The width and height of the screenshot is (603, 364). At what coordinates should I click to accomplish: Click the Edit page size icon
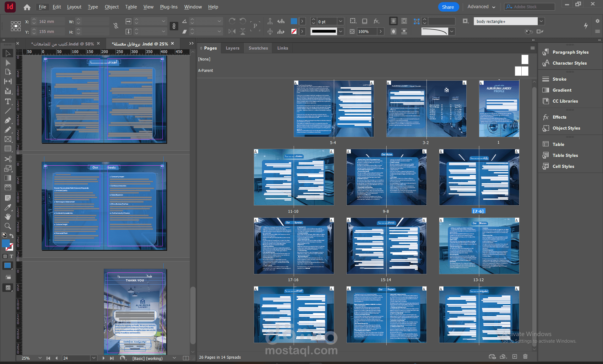pyautogui.click(x=503, y=356)
